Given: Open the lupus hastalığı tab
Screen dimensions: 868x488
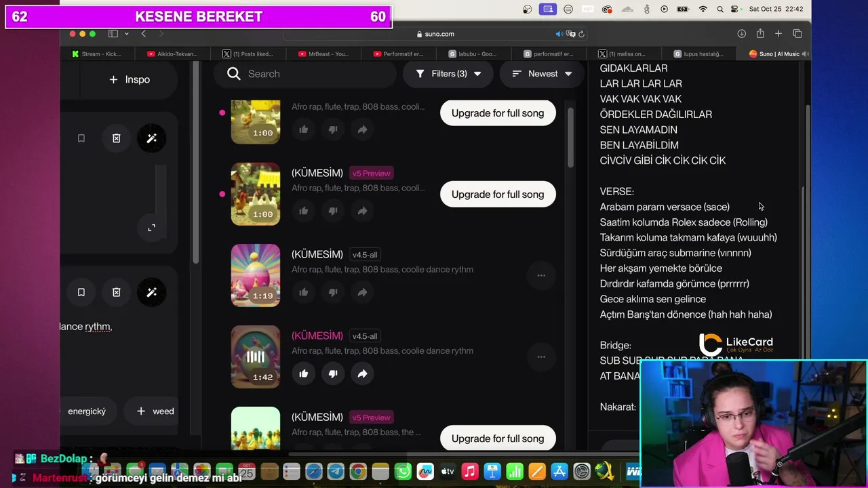Looking at the screenshot, I should click(x=700, y=54).
